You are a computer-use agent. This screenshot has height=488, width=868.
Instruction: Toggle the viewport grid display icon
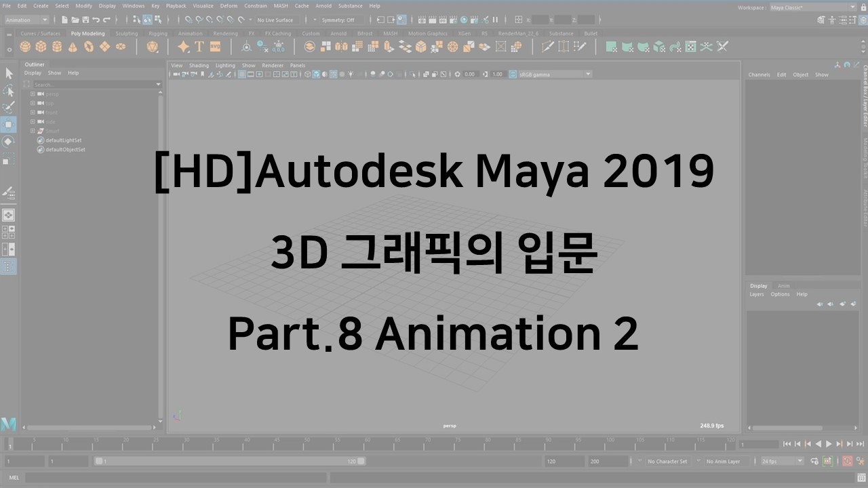[241, 74]
